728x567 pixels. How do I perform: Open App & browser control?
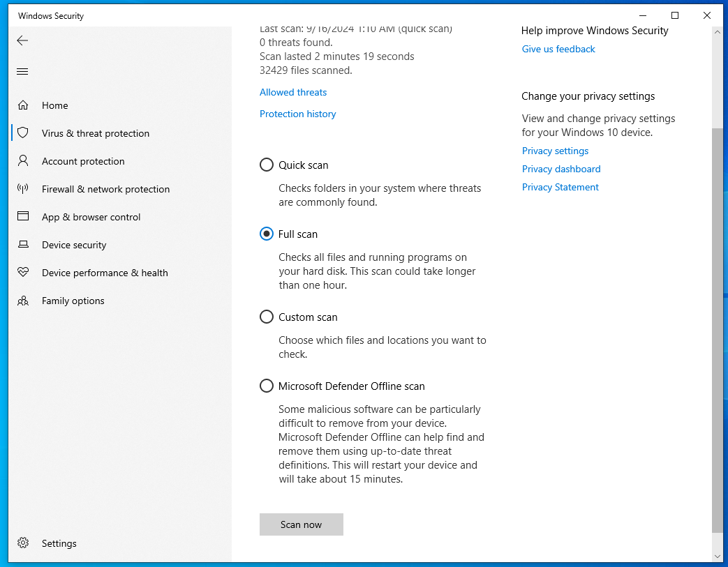point(91,217)
